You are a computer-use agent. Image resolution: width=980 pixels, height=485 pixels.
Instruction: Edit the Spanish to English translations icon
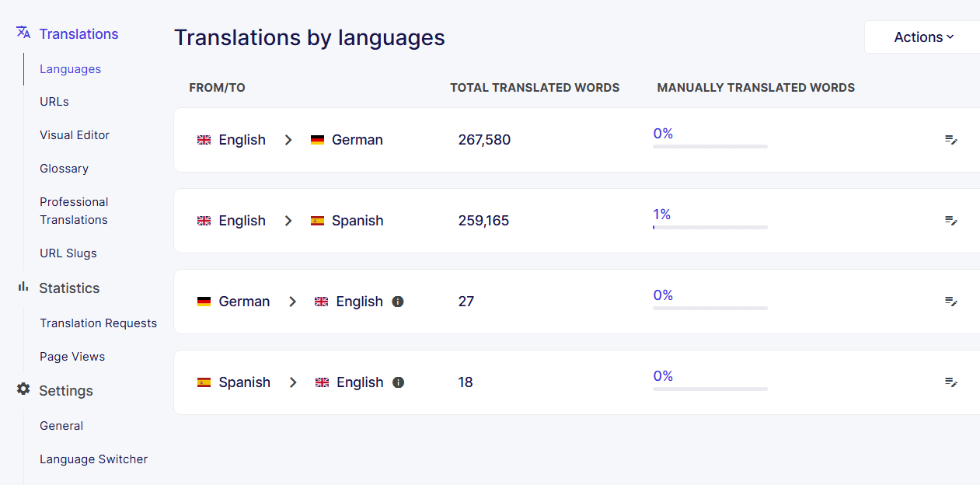click(951, 382)
